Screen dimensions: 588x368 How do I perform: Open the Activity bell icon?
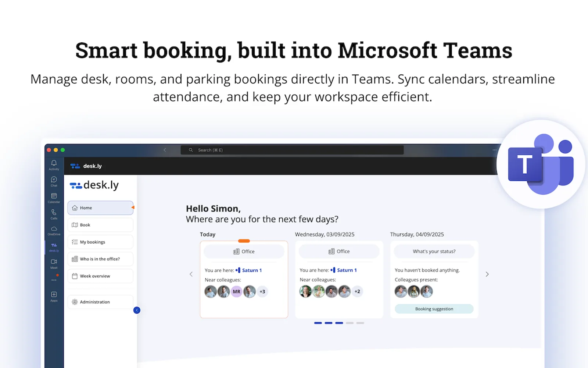tap(54, 165)
